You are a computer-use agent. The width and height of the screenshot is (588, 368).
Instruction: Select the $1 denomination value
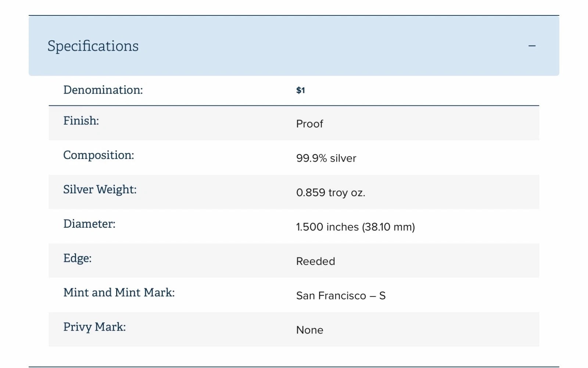301,90
